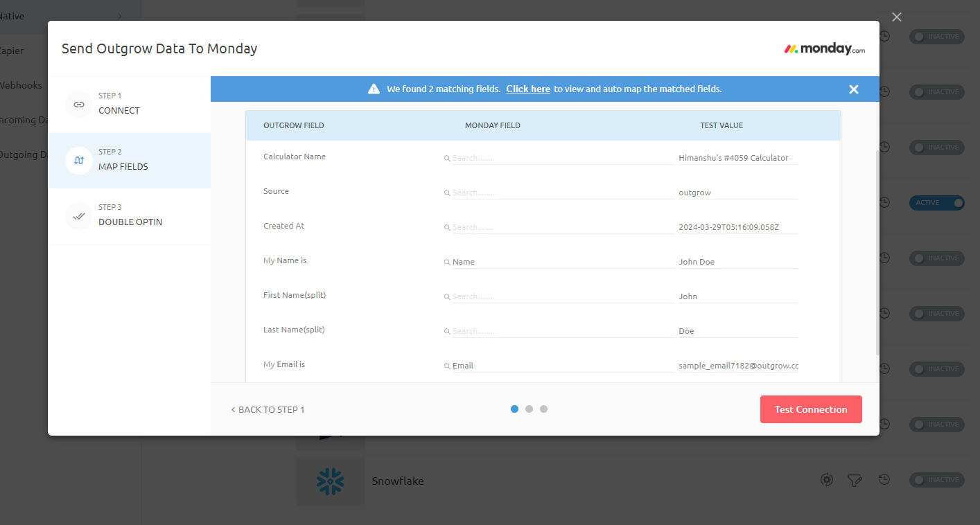980x525 pixels.
Task: Click test value 'outgrow' in the Source row
Action: click(x=738, y=193)
